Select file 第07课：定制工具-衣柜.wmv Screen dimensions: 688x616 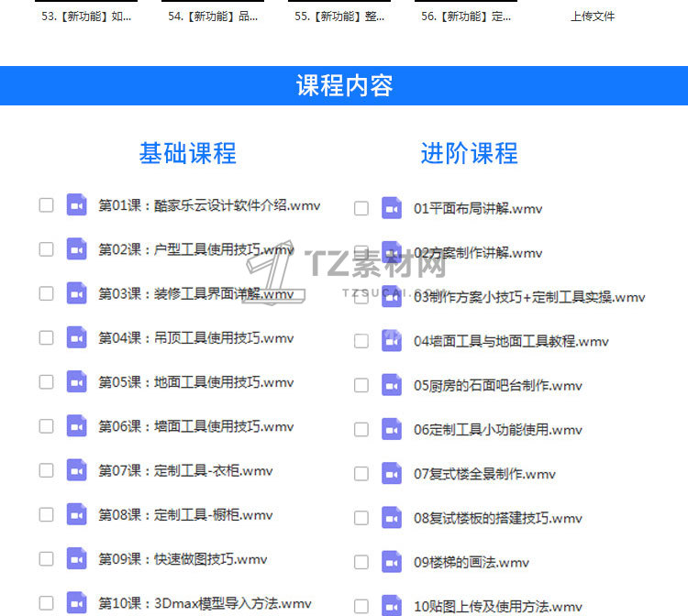coord(185,471)
